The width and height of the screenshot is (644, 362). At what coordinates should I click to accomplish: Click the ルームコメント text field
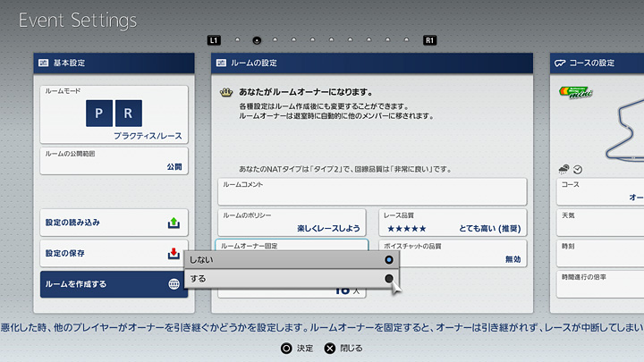point(372,191)
